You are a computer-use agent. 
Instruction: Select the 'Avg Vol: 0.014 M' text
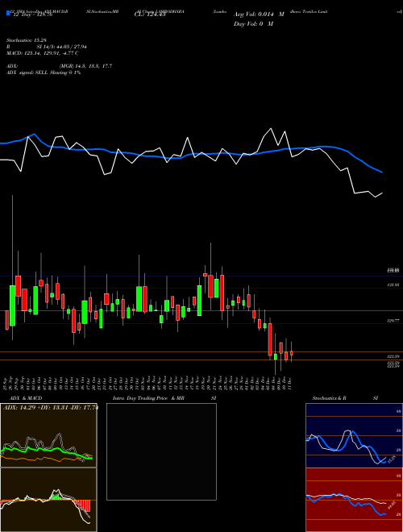pos(259,15)
